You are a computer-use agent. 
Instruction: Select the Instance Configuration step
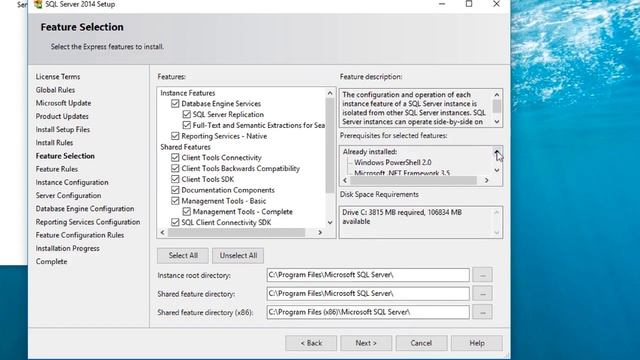pos(72,182)
